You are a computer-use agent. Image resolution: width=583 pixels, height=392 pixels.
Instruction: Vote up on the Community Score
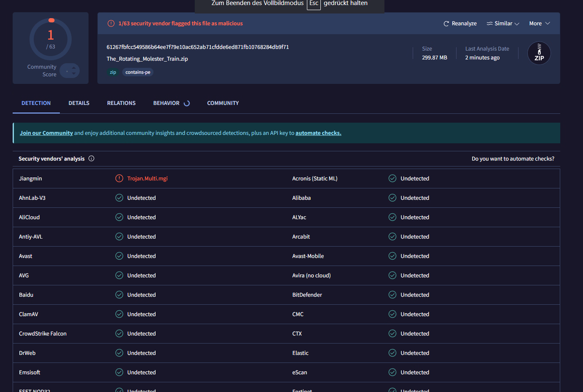pos(74,67)
